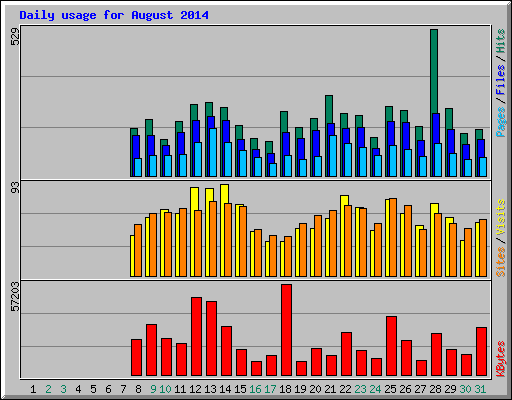This screenshot has height=400, width=512.
Task: Click the '57203' axis value
Action: coord(15,297)
